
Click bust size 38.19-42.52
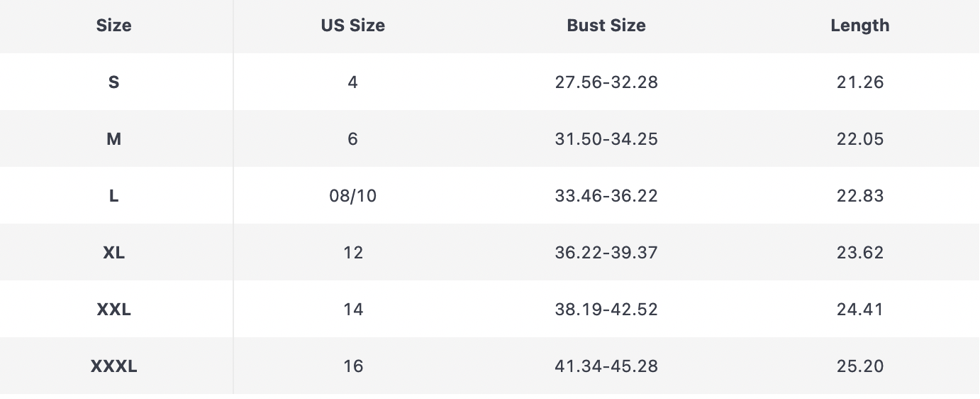[606, 310]
